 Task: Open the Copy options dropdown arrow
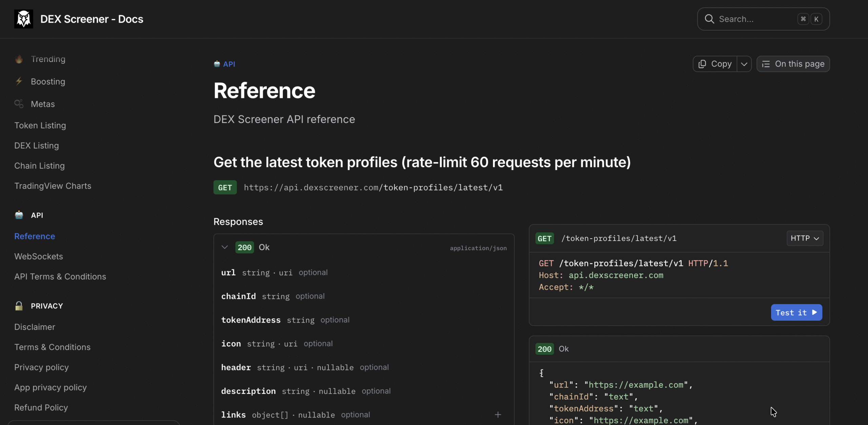[x=744, y=64]
